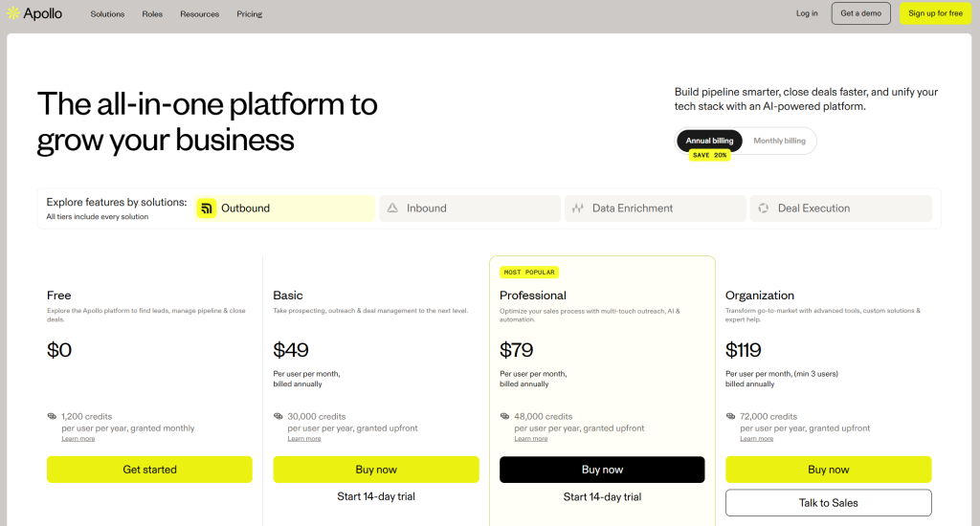Click Buy now on Professional plan
Image resolution: width=980 pixels, height=526 pixels.
pos(602,470)
